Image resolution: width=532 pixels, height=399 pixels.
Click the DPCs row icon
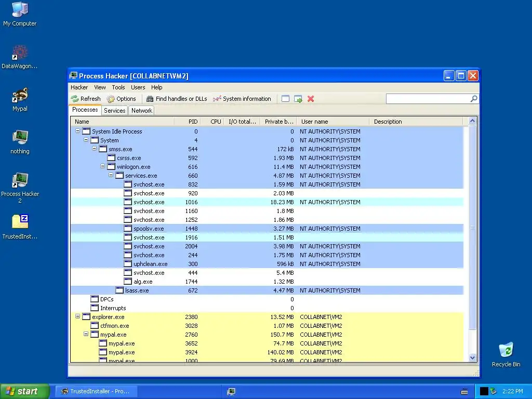click(x=95, y=299)
